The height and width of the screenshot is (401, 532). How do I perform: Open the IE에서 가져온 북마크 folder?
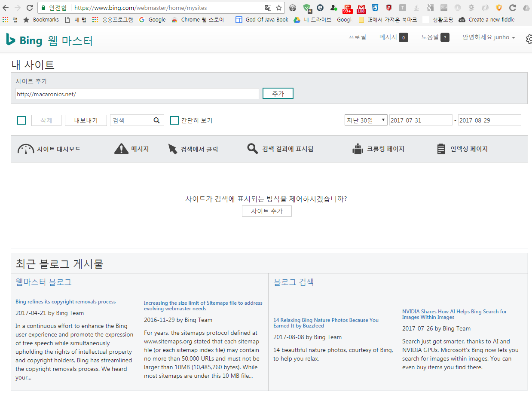point(388,19)
